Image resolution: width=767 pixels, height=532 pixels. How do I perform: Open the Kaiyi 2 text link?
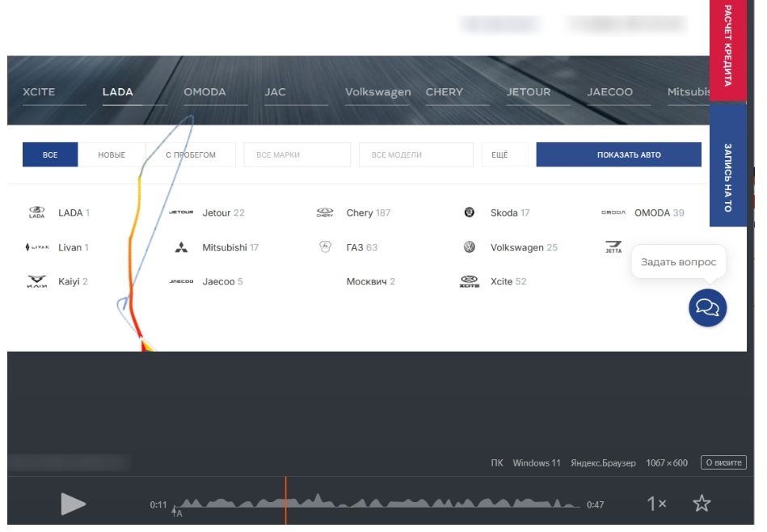coord(73,281)
